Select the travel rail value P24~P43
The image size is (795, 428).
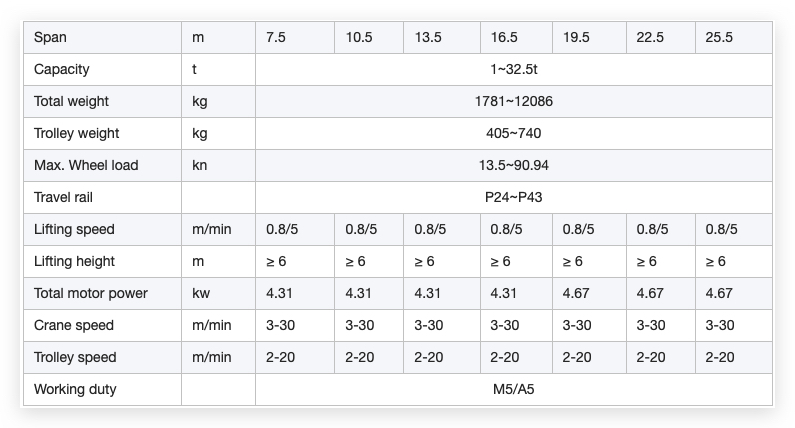click(x=514, y=197)
